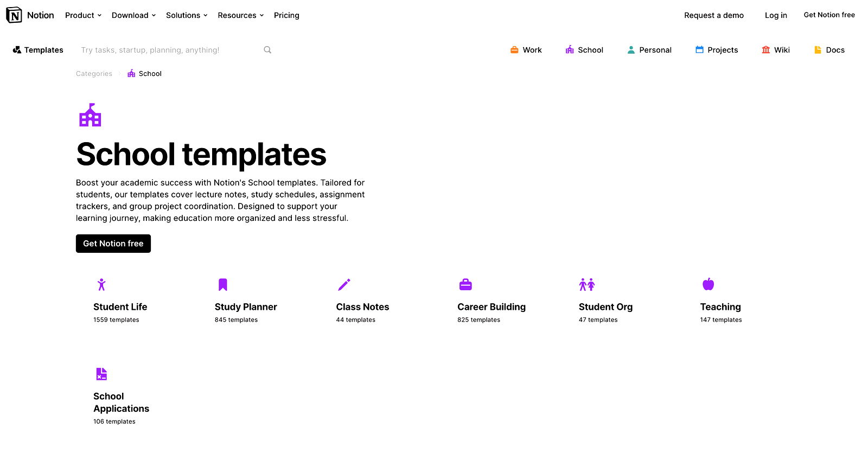Click the red Wiki building icon

point(766,50)
